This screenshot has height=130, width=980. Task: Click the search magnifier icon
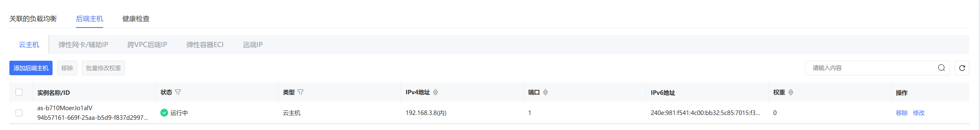[941, 68]
